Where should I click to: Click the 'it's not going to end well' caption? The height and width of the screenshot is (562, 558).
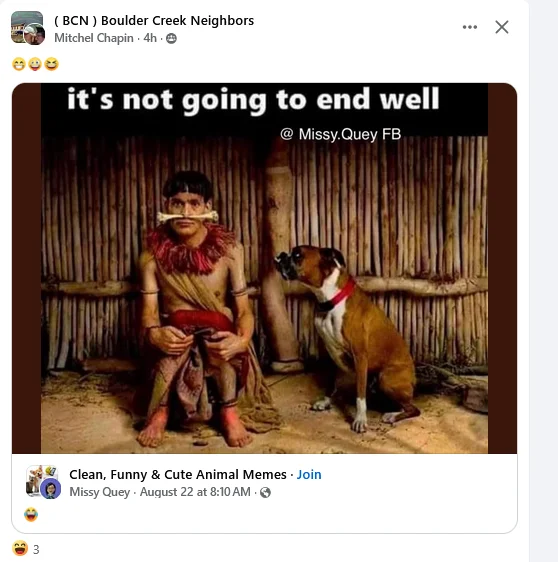tap(253, 101)
